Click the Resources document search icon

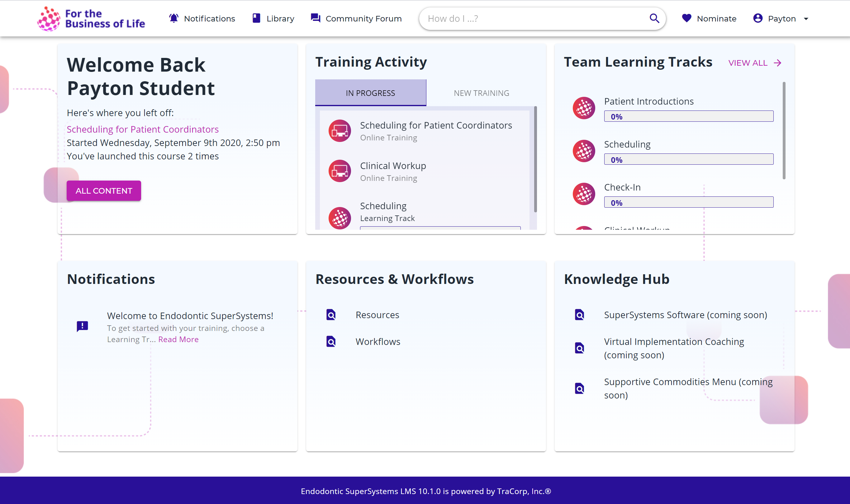pyautogui.click(x=331, y=315)
